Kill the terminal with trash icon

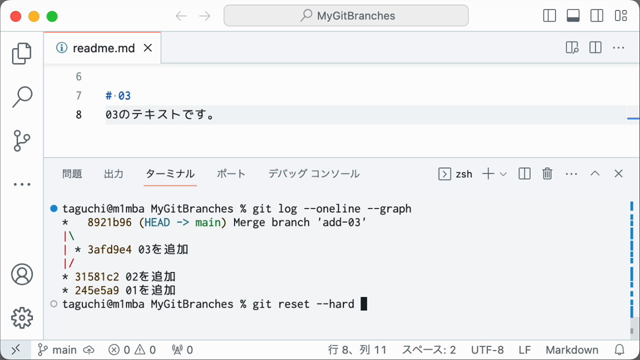tap(547, 174)
